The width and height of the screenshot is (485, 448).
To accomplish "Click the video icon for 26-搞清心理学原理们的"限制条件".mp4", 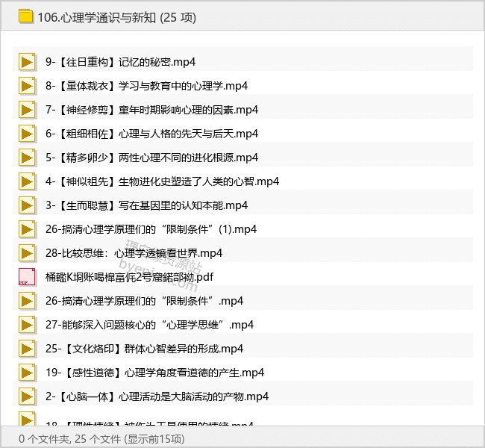I will tap(27, 301).
